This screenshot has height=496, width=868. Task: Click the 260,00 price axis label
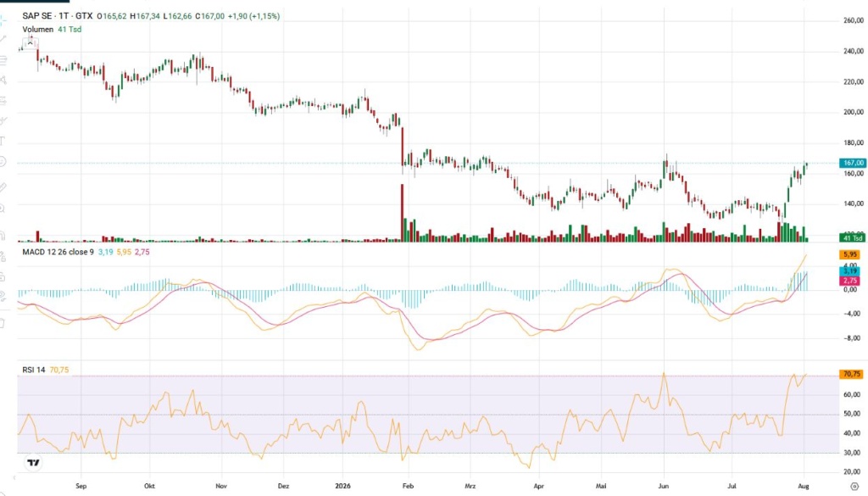pyautogui.click(x=853, y=20)
